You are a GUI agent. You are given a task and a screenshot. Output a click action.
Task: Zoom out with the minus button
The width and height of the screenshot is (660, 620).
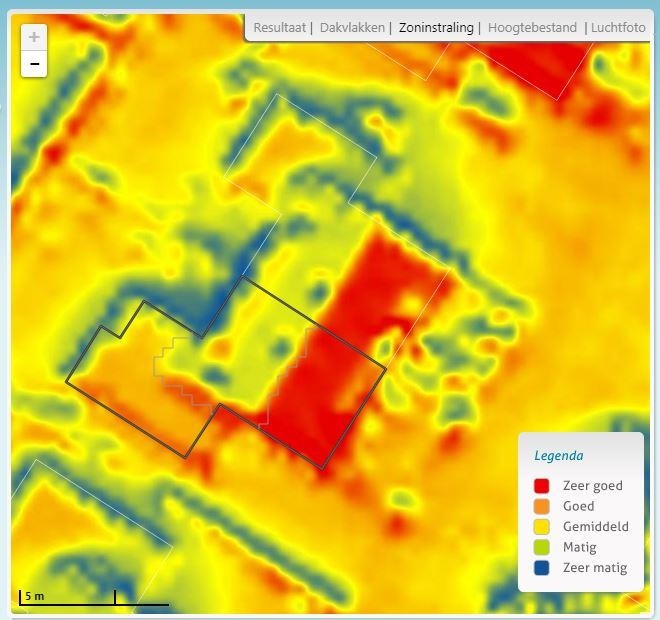pos(34,64)
